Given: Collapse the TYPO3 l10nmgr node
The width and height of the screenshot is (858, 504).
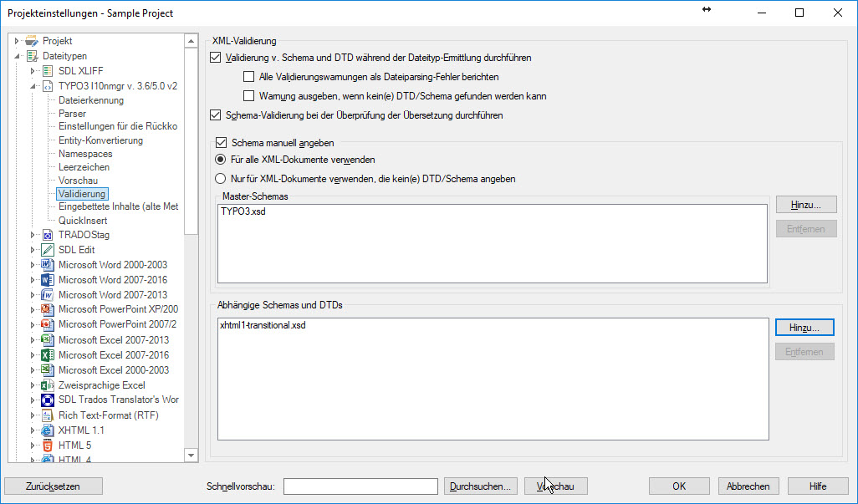Looking at the screenshot, I should click(33, 86).
